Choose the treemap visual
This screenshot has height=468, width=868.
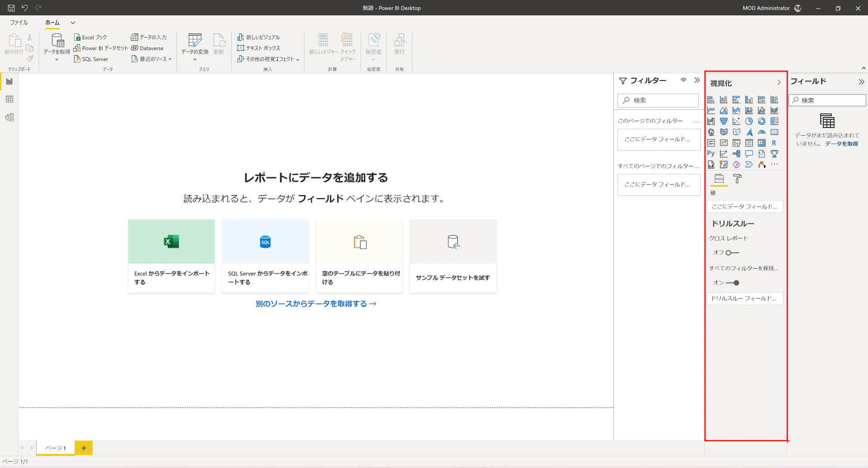pyautogui.click(x=774, y=121)
